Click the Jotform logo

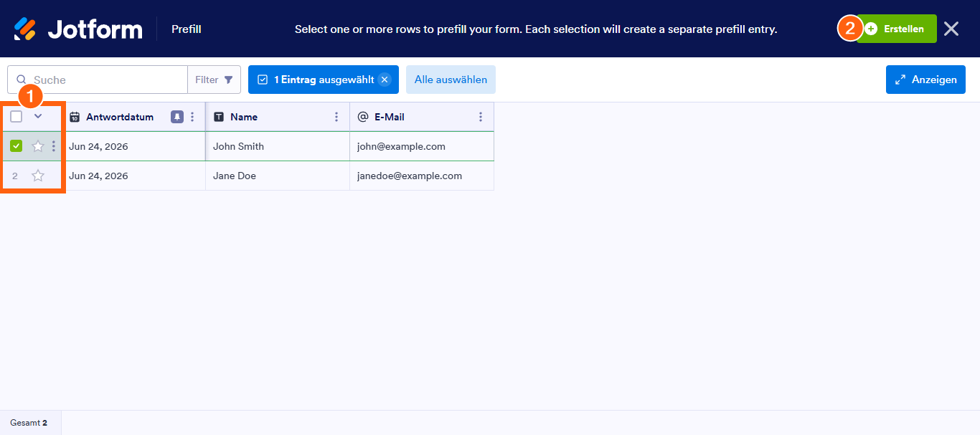tap(77, 29)
